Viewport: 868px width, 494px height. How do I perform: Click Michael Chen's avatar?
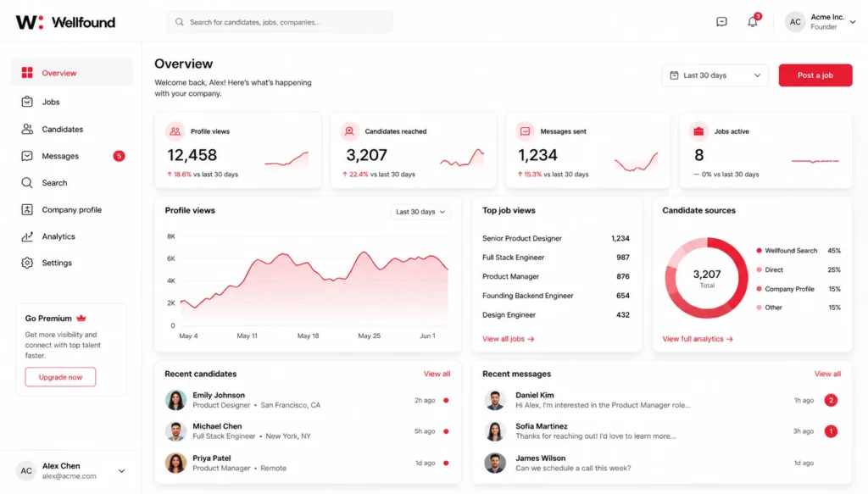175,431
